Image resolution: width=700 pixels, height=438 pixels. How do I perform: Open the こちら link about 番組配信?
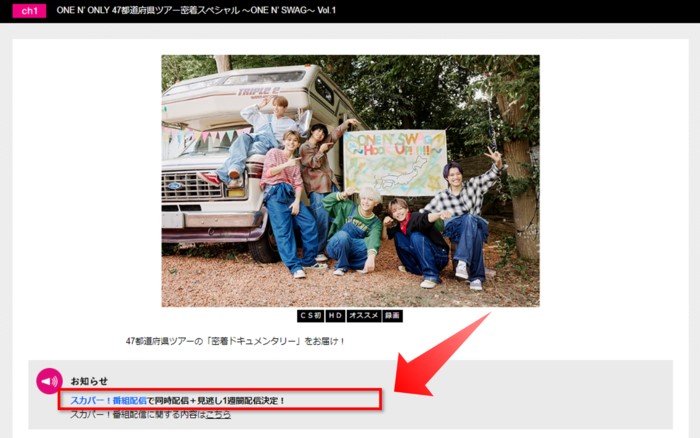218,415
